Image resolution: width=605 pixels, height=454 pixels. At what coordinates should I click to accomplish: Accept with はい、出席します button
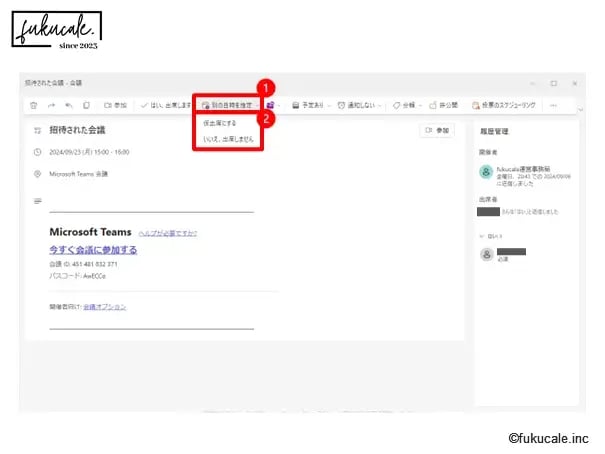(x=166, y=105)
